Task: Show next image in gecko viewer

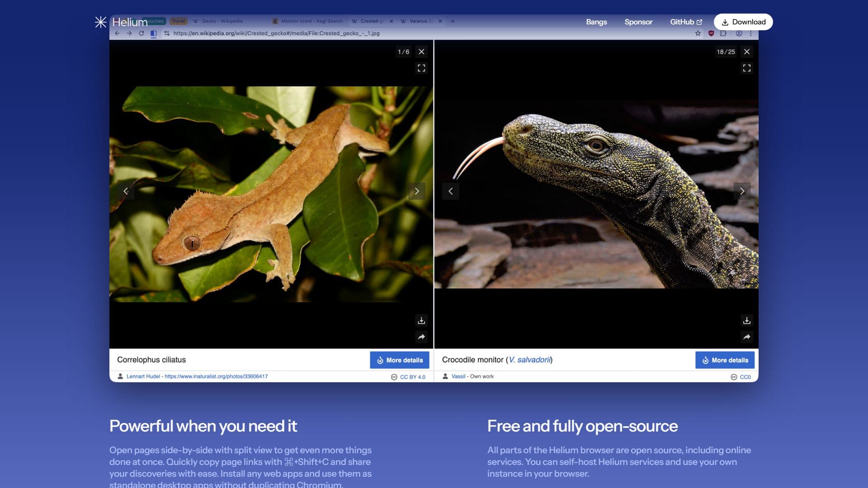Action: click(416, 191)
